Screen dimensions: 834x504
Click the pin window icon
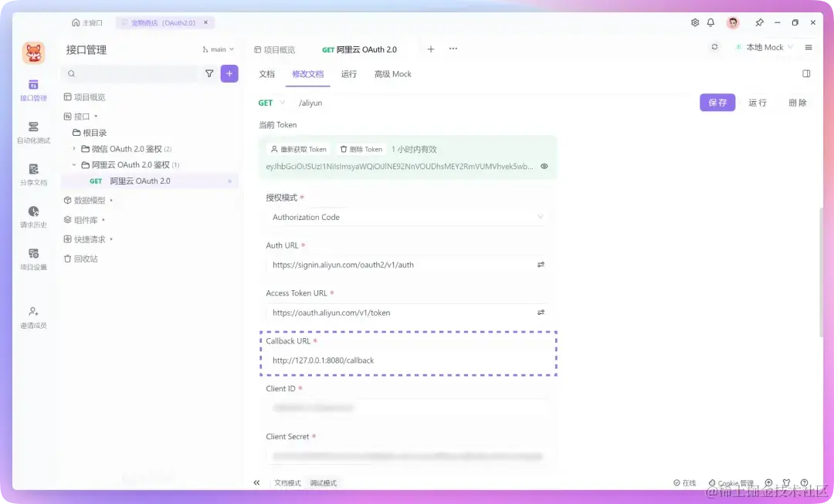(x=760, y=22)
